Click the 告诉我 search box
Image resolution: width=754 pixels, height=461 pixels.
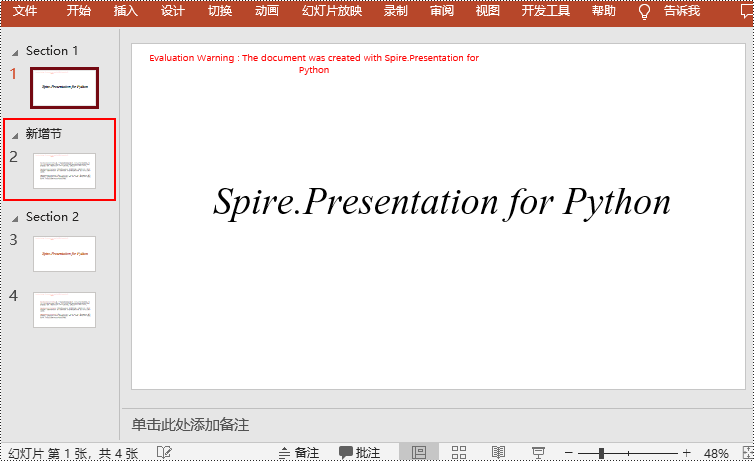(682, 11)
